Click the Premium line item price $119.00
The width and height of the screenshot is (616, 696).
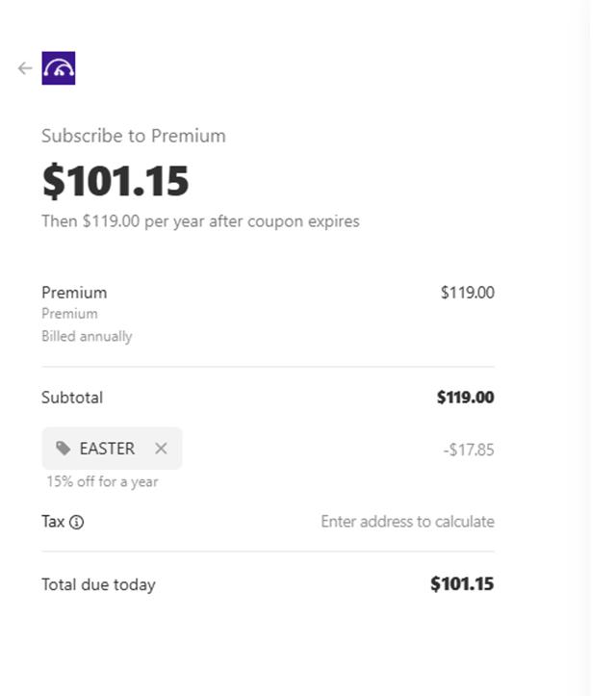pyautogui.click(x=467, y=293)
